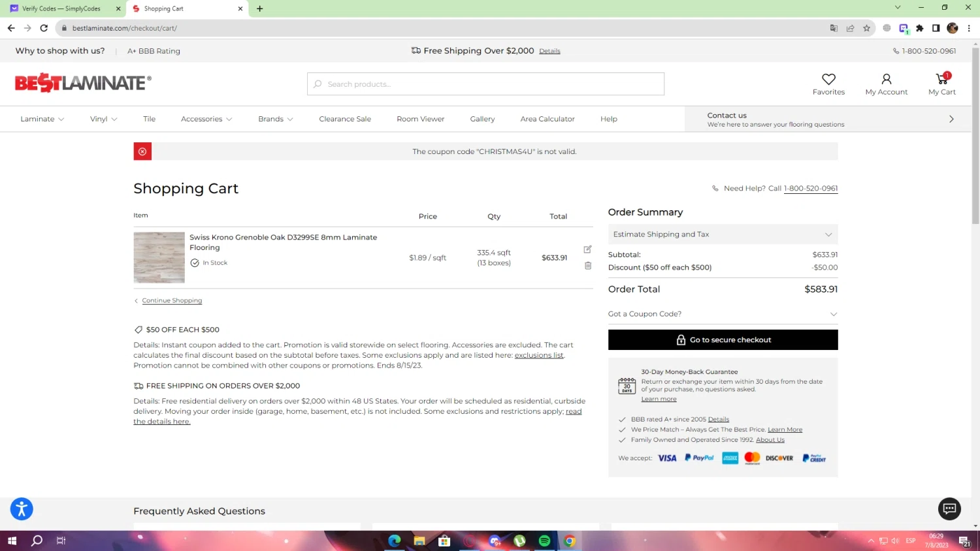This screenshot has width=980, height=551.
Task: Remove item using trash icon
Action: click(588, 266)
